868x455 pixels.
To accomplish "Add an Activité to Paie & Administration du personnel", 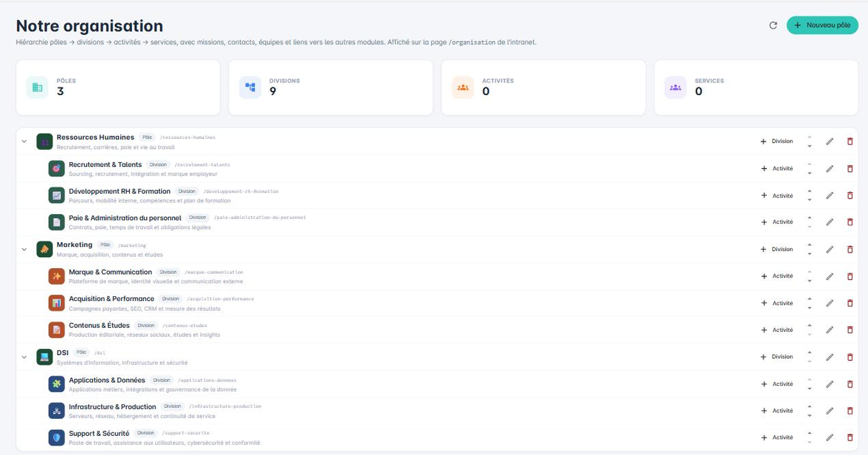I will coord(777,222).
